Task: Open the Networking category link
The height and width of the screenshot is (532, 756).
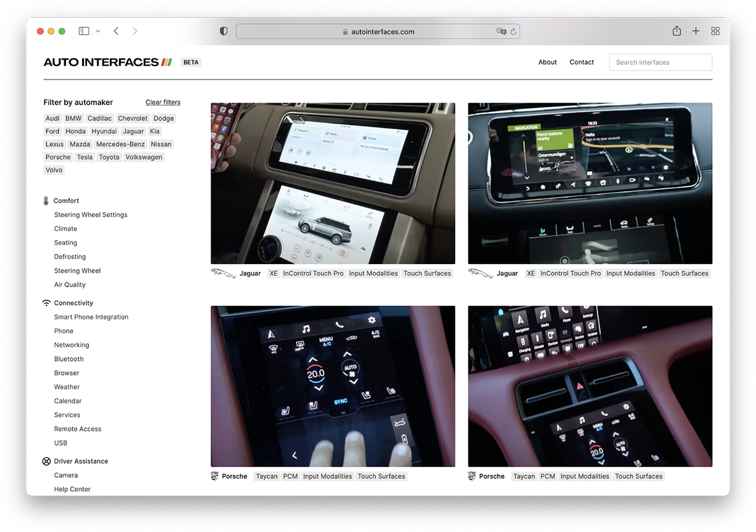Action: click(71, 345)
